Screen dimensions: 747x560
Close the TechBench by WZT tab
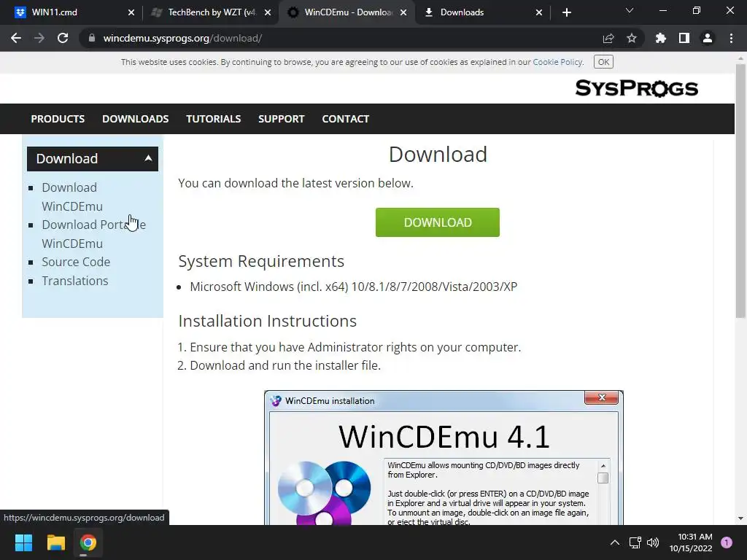268,12
